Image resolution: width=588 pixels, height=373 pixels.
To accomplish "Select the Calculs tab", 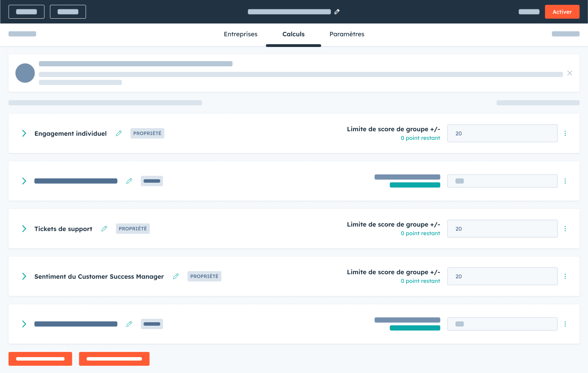I will click(x=293, y=34).
